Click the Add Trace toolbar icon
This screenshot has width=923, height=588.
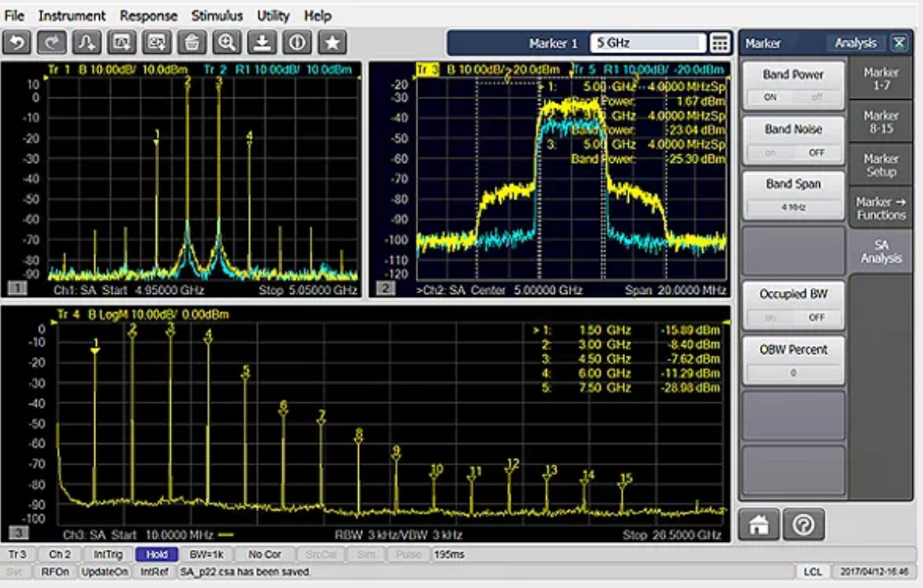coord(87,42)
